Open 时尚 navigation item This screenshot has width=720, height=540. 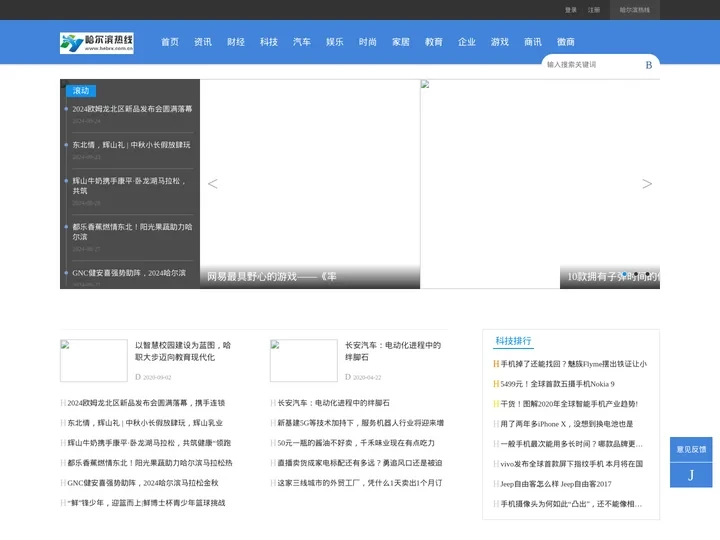pyautogui.click(x=368, y=42)
